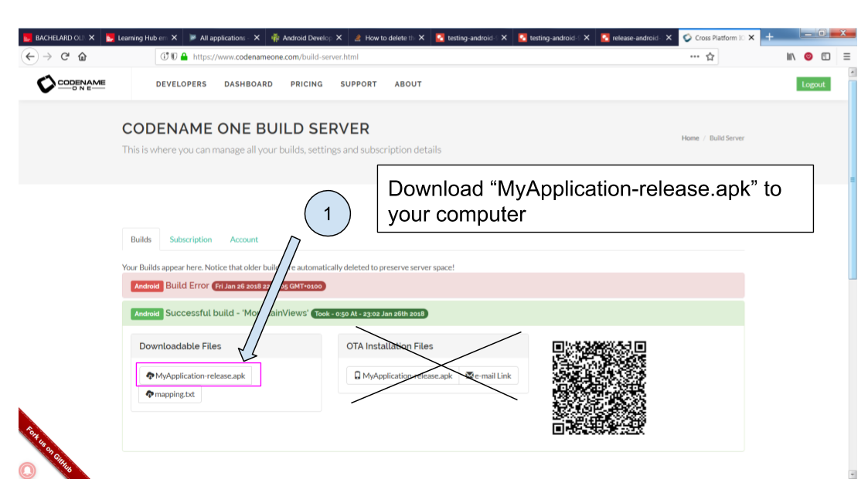Open the DASHBOARD menu item
868x493 pixels.
[x=249, y=84]
